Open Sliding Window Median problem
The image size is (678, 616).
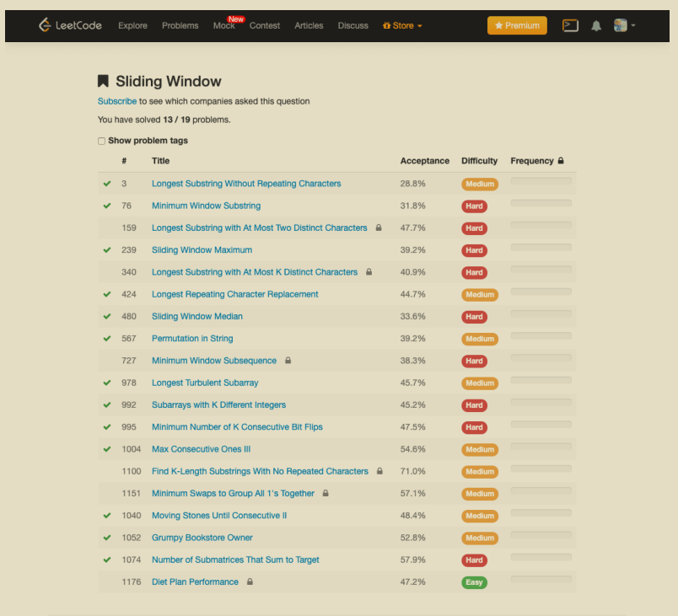pyautogui.click(x=197, y=316)
